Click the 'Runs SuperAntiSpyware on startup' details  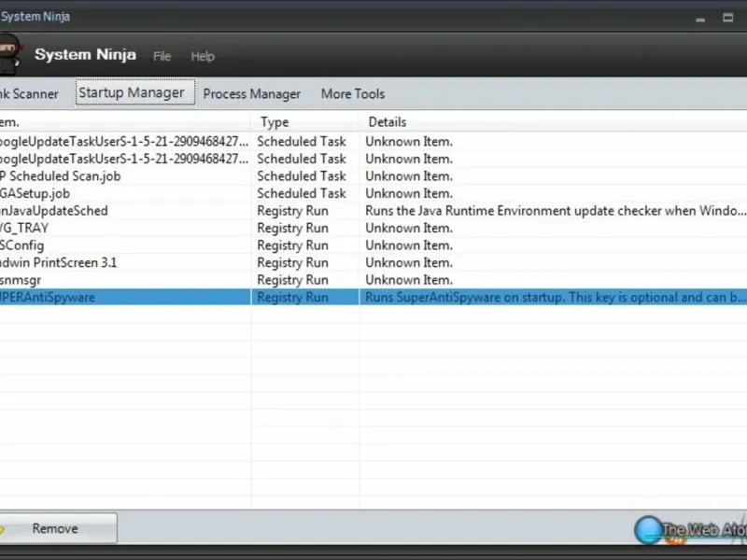(x=556, y=297)
